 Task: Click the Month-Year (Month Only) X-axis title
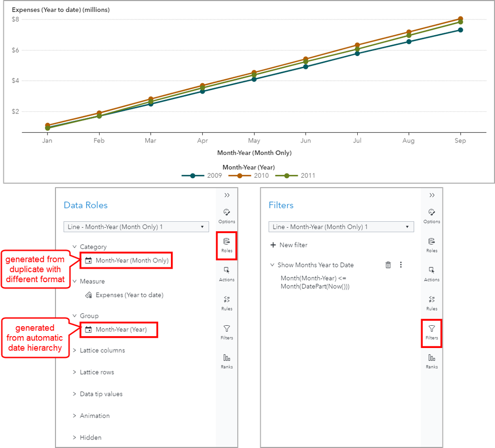pyautogui.click(x=254, y=152)
